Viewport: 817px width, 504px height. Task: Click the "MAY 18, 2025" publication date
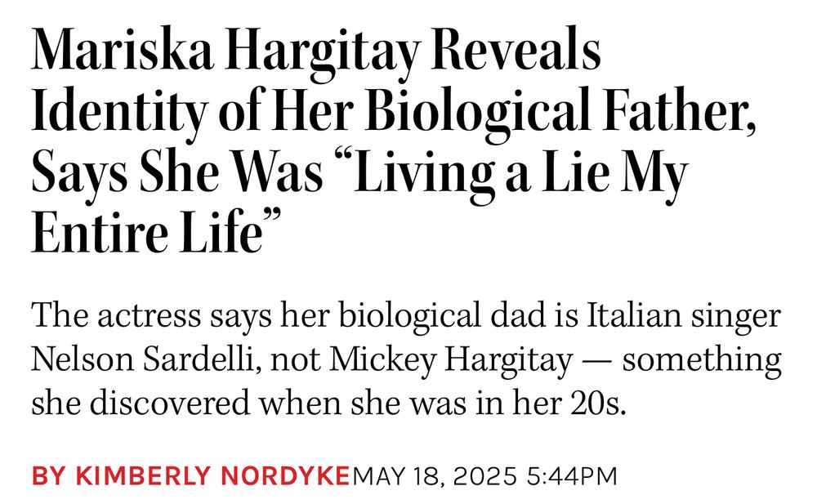coord(435,476)
